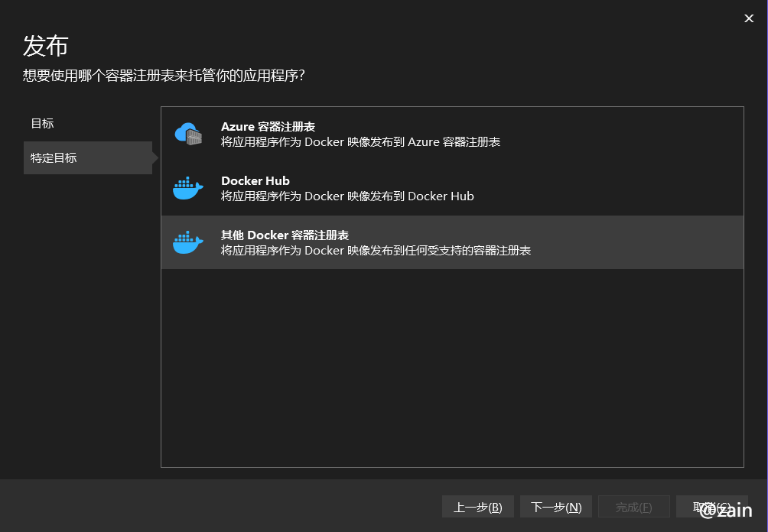
Task: Proceed with 下一步(N) button
Action: tap(556, 507)
